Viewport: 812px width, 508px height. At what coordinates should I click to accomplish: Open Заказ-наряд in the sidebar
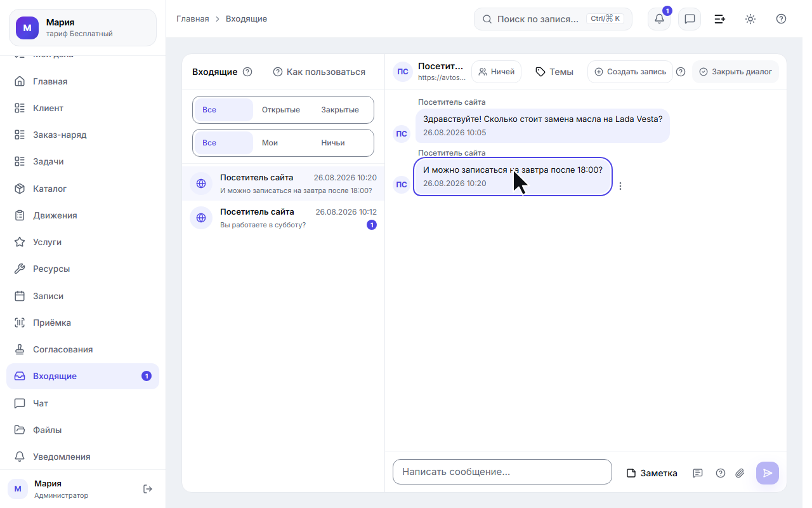point(82,135)
